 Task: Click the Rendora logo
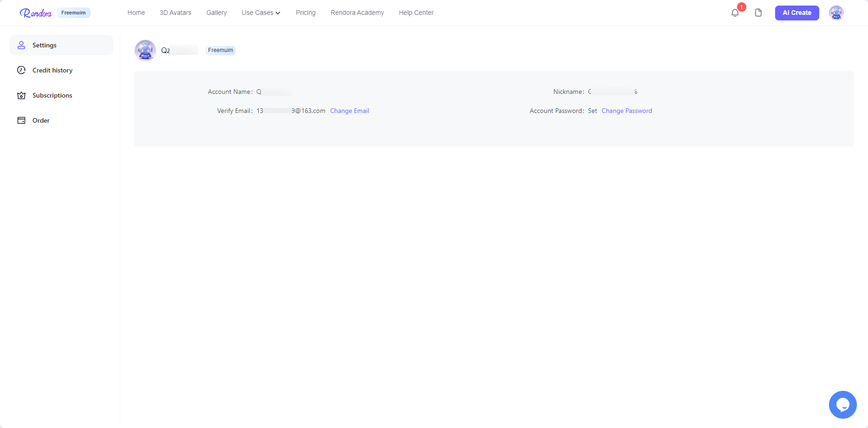click(x=36, y=13)
